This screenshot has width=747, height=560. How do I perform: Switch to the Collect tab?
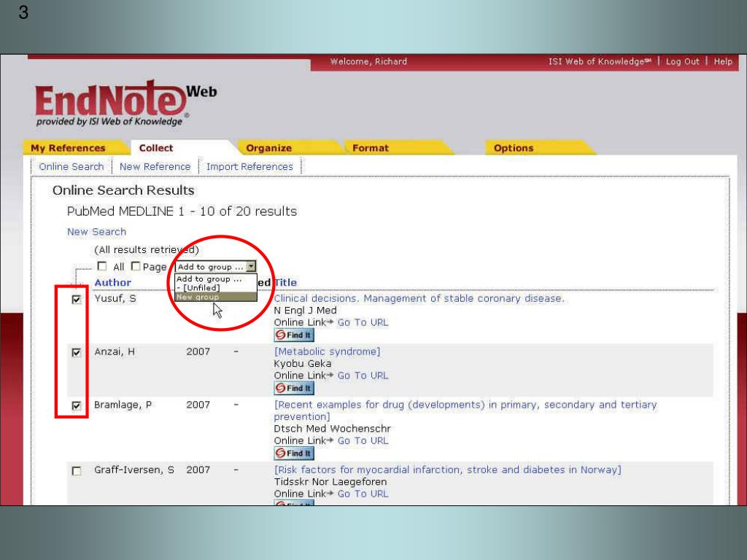(156, 148)
